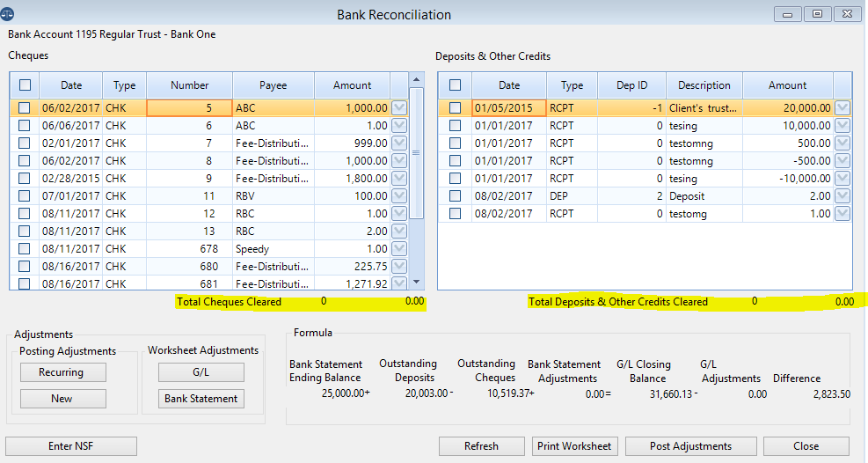Open dropdown on cheque 12 RBC row
Viewport: 868px width, 463px height.
click(x=399, y=214)
